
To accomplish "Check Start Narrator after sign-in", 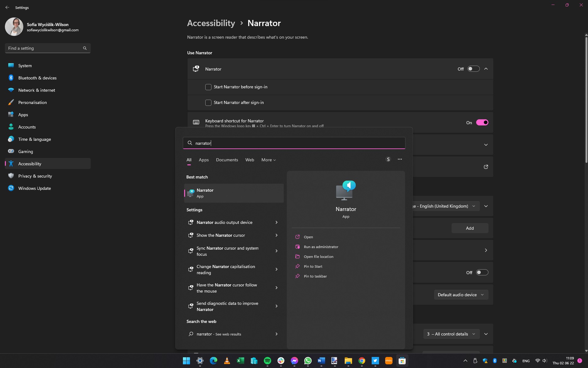I will point(208,103).
